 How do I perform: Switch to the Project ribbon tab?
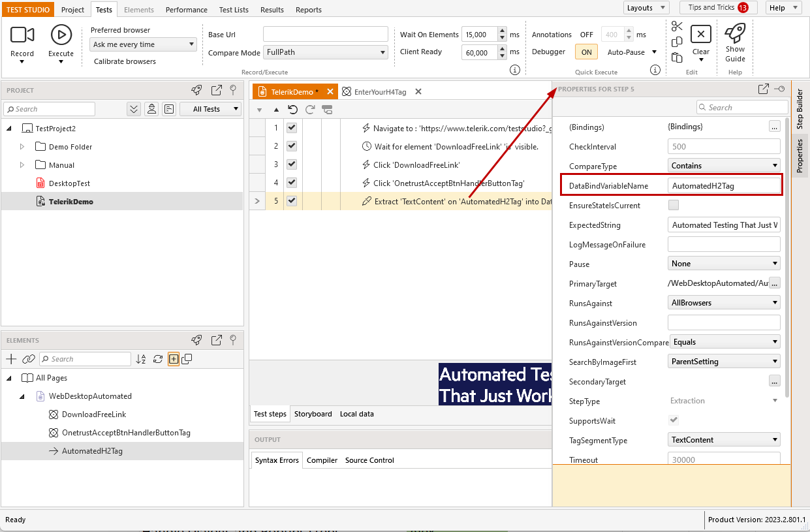[72, 10]
